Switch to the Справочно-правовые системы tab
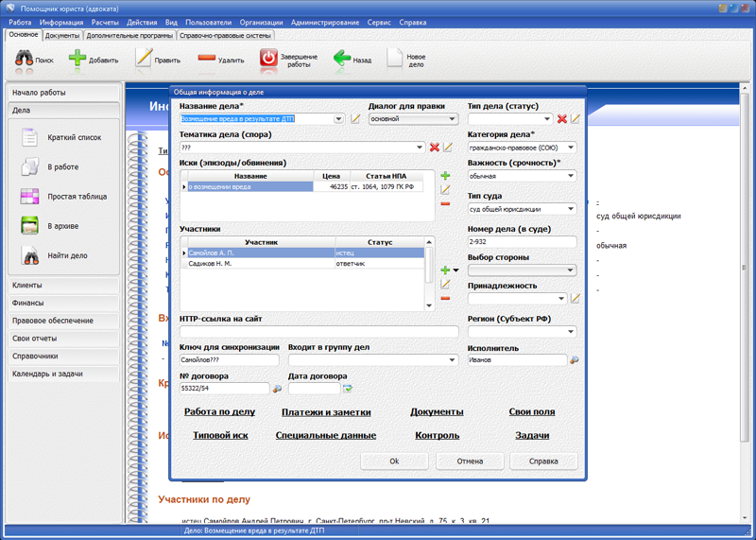 point(225,35)
